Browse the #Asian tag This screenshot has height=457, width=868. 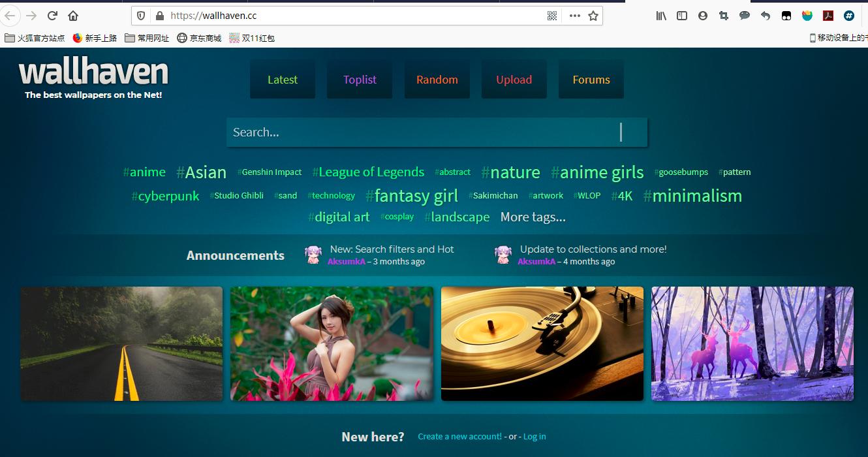coord(201,172)
